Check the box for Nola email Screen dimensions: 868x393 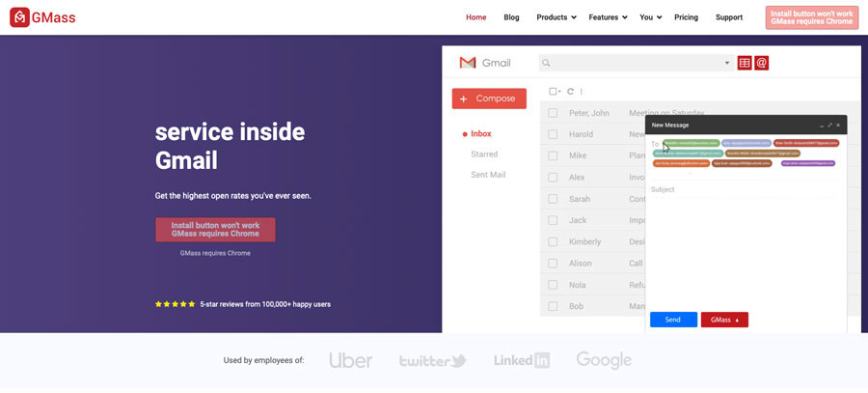pyautogui.click(x=553, y=284)
